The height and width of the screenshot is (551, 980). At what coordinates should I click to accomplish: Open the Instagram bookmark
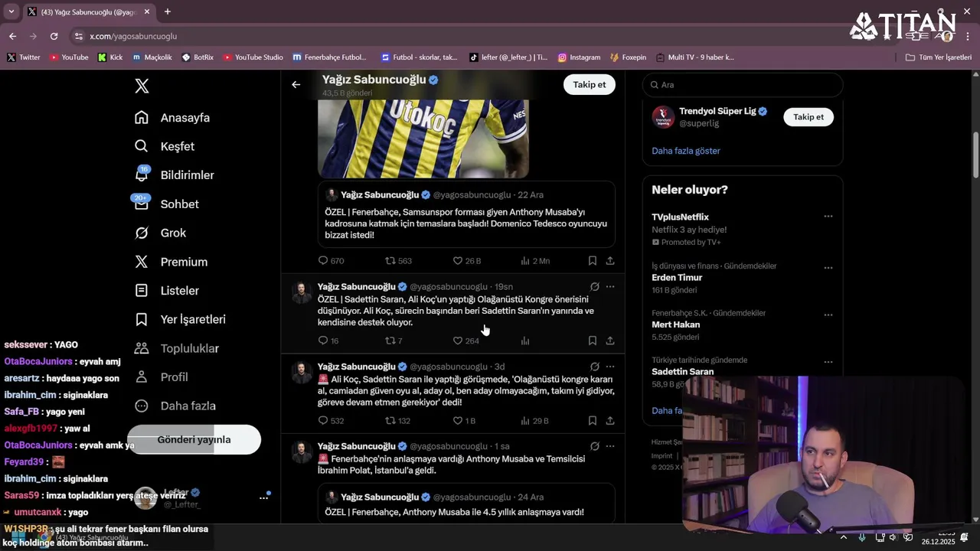click(x=579, y=57)
